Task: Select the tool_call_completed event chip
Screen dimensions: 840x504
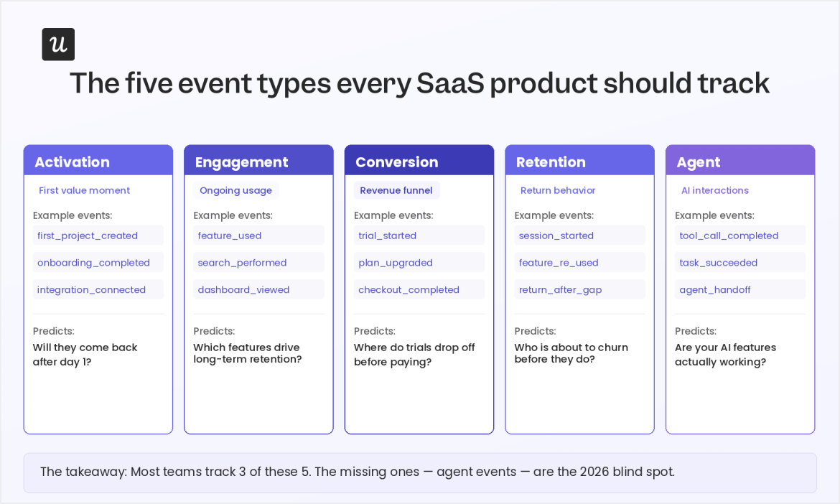Action: point(740,235)
